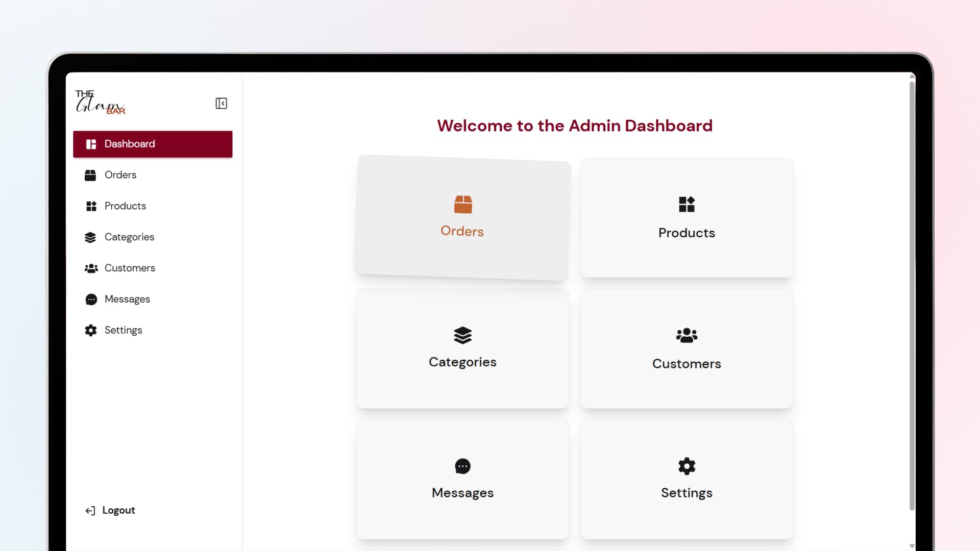
Task: Collapse the sidebar with the panel toggle icon
Action: 221,104
